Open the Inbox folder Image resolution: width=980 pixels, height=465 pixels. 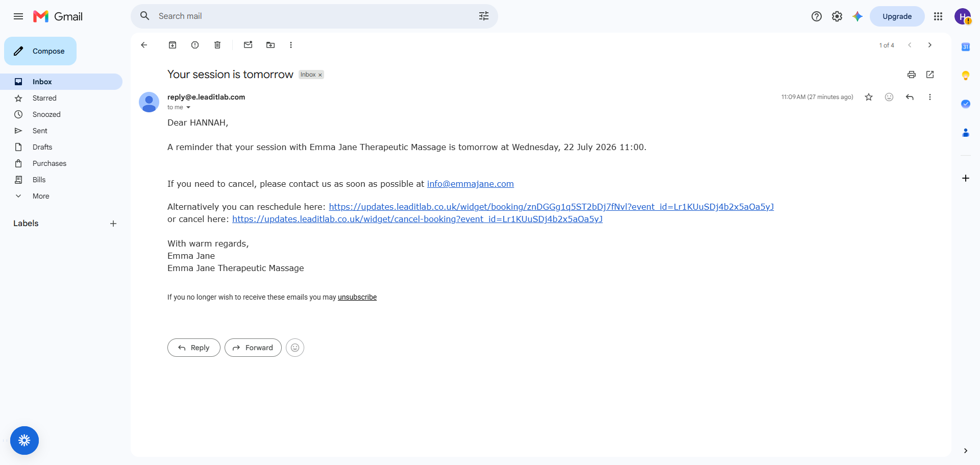[x=61, y=82]
